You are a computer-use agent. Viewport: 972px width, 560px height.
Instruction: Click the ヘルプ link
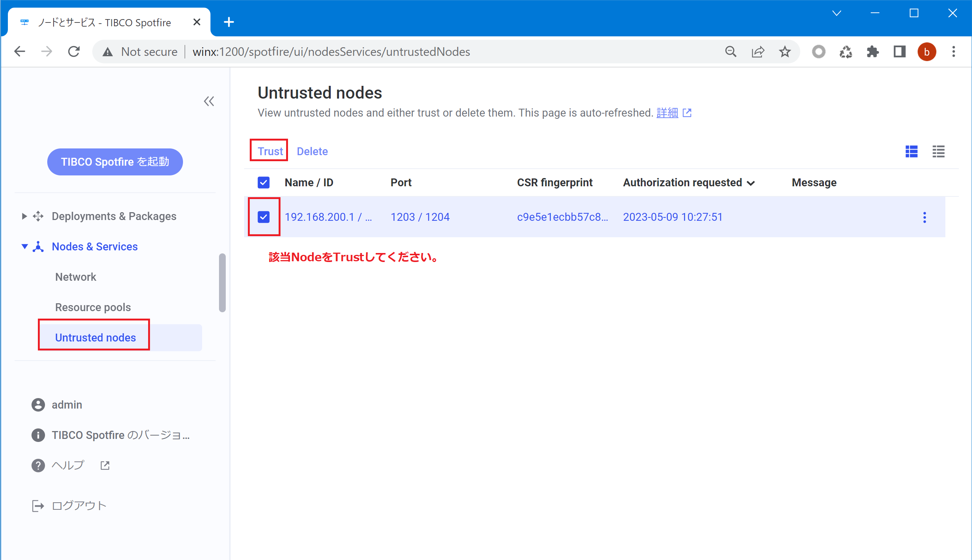click(x=68, y=466)
